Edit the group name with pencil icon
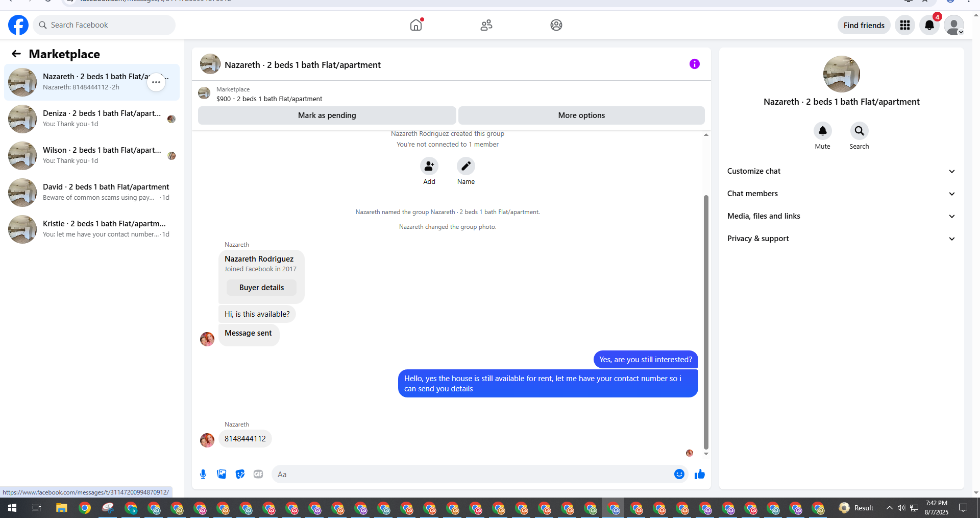980x518 pixels. 466,166
